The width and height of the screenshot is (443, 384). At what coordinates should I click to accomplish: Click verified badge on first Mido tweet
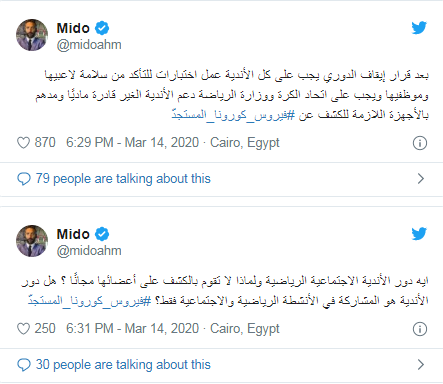click(102, 28)
